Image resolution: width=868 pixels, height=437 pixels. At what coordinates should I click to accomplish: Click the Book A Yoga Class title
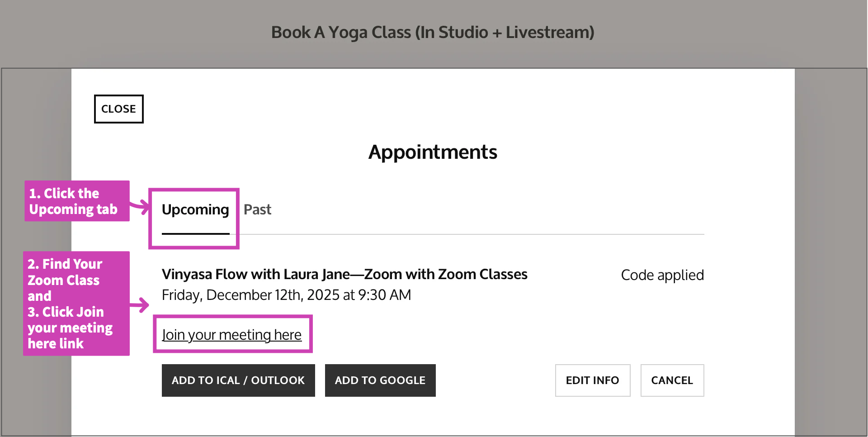(x=433, y=33)
